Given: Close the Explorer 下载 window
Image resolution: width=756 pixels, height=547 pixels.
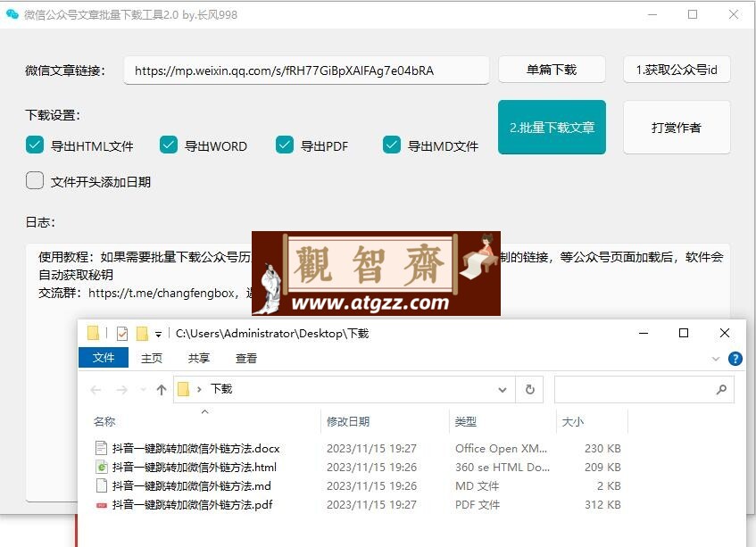Looking at the screenshot, I should (x=724, y=333).
